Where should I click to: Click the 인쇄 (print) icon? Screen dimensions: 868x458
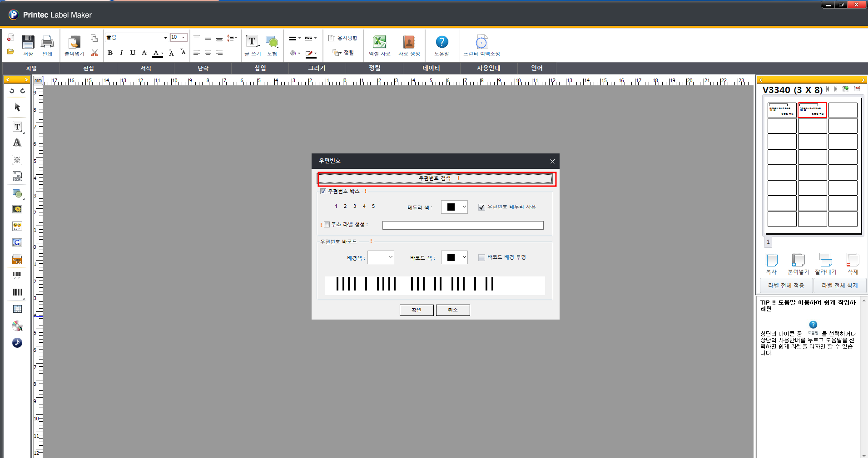click(x=47, y=42)
